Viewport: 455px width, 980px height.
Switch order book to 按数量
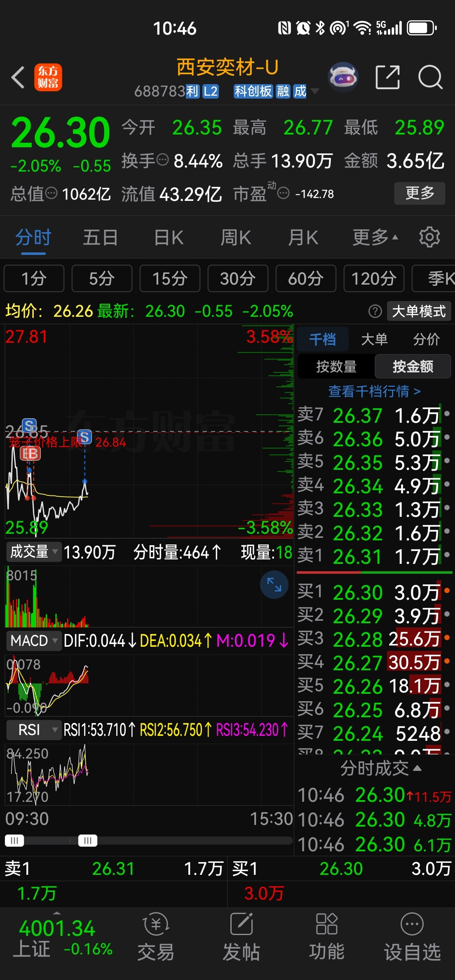coord(336,366)
